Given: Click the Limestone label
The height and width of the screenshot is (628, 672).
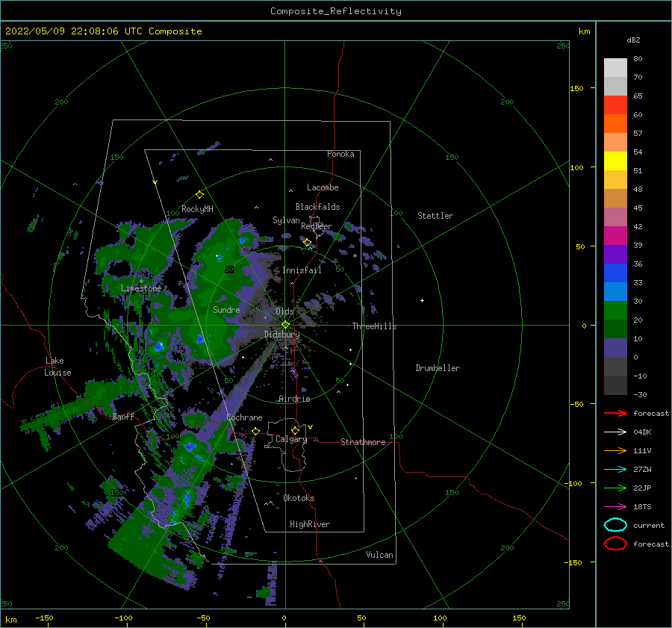Looking at the screenshot, I should tap(141, 288).
